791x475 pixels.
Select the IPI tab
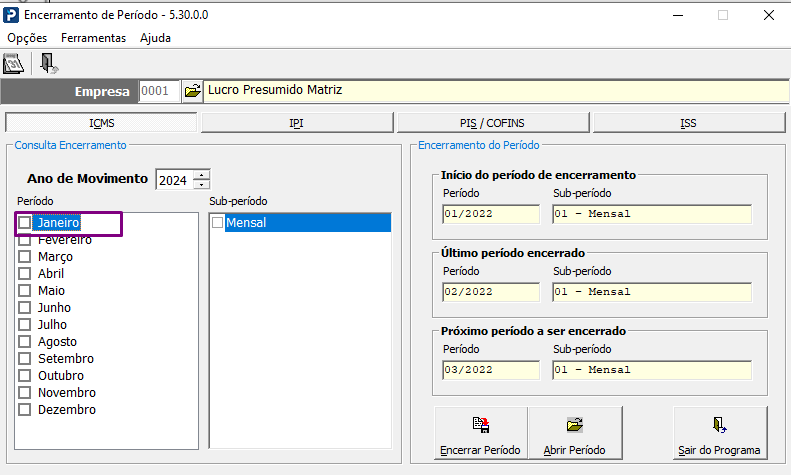pos(297,123)
